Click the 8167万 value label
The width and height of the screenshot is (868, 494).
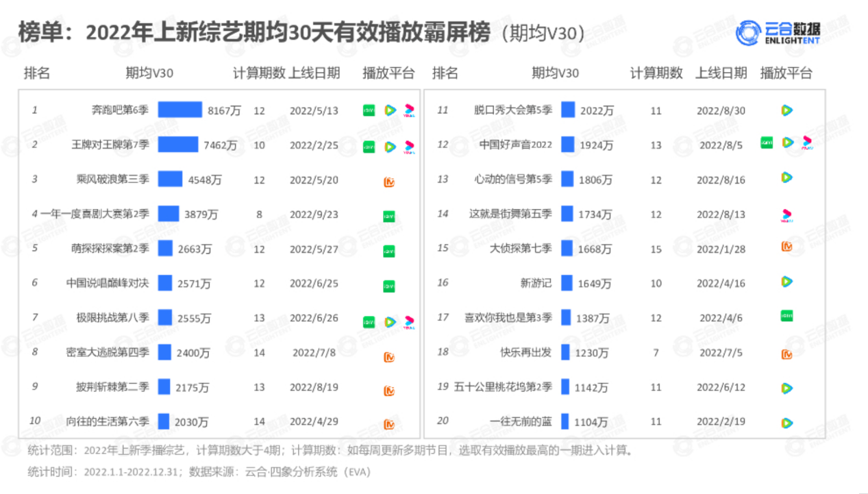(x=225, y=110)
